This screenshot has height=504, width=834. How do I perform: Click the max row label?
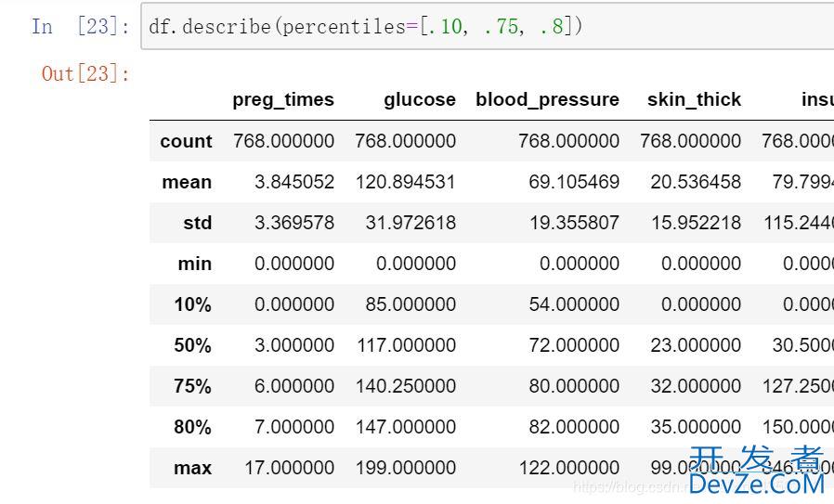pos(192,468)
